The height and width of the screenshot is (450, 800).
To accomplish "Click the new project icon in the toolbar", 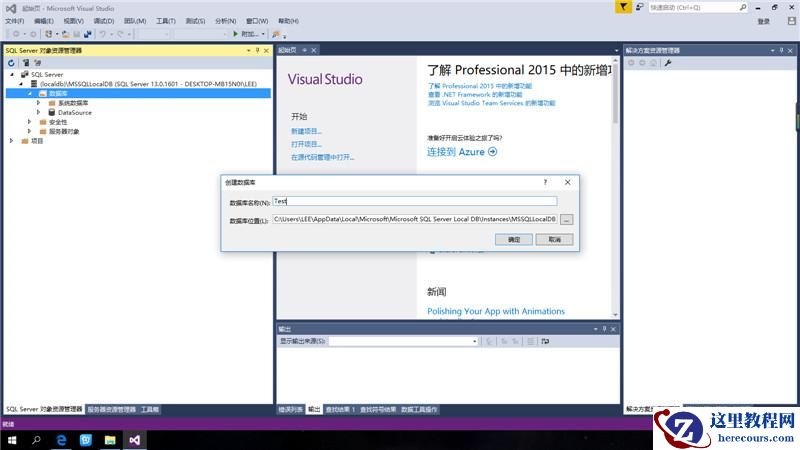I will pyautogui.click(x=48, y=34).
